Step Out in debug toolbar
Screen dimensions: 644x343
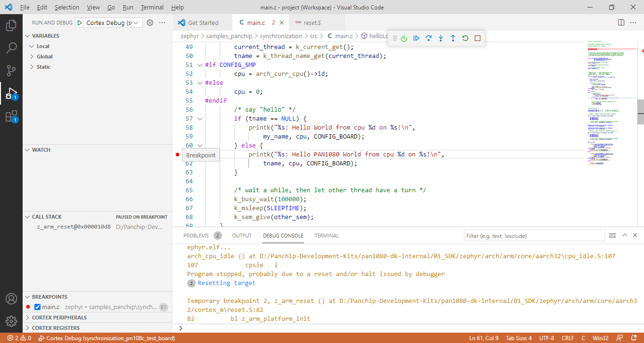(x=453, y=38)
